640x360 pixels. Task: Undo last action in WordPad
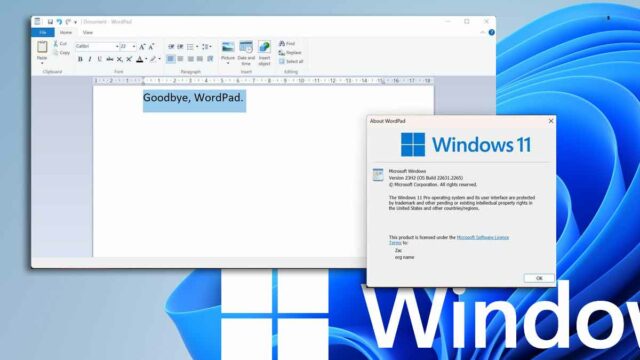[x=59, y=22]
